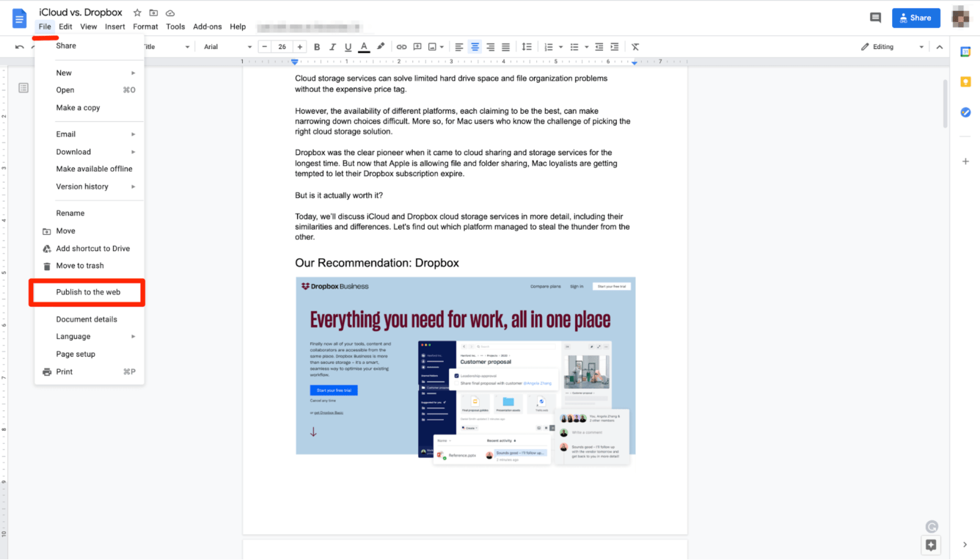
Task: Open the text color picker
Action: coord(364,46)
